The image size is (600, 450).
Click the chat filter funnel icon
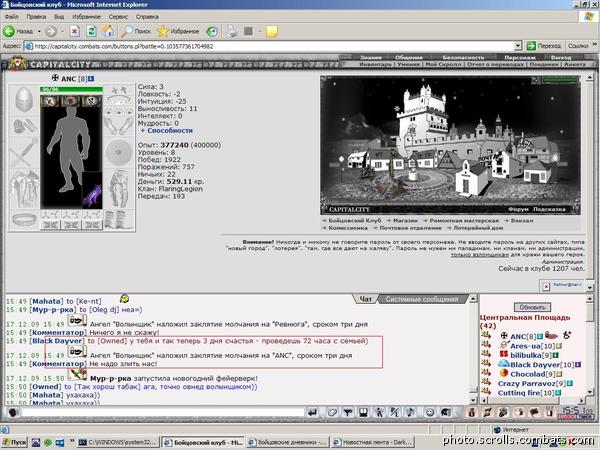pyautogui.click(x=348, y=412)
